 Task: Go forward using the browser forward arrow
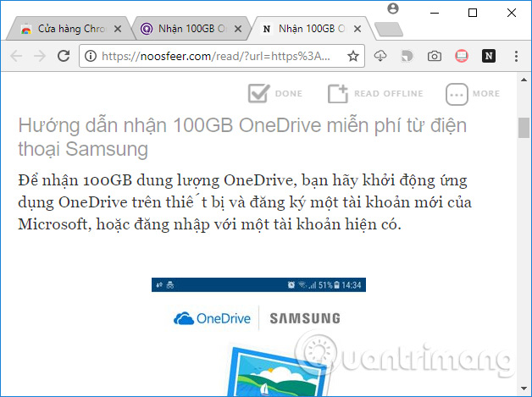(x=40, y=56)
